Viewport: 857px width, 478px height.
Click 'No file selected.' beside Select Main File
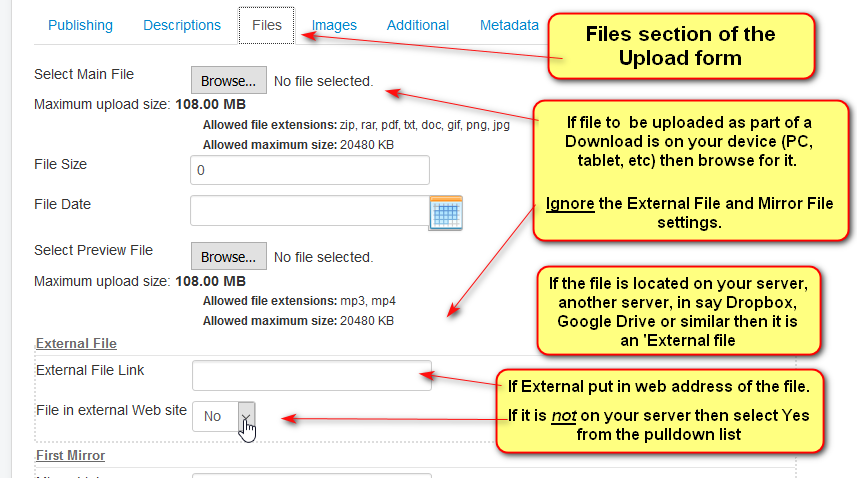tap(324, 81)
